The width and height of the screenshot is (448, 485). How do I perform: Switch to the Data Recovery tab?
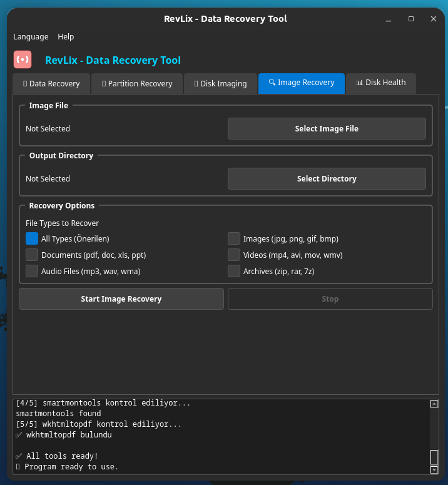pyautogui.click(x=51, y=83)
